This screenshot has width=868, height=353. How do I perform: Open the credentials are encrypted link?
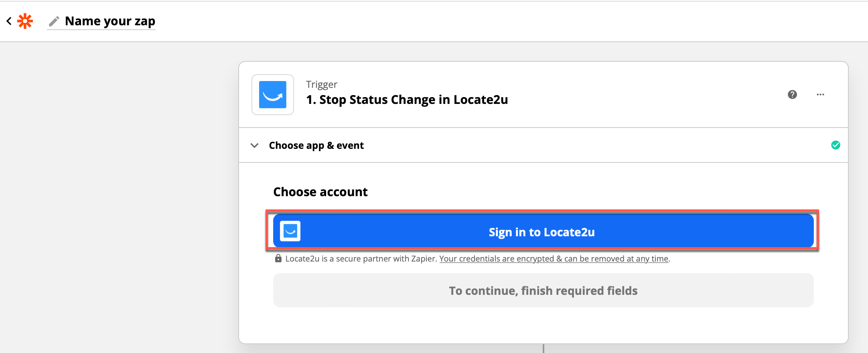554,259
